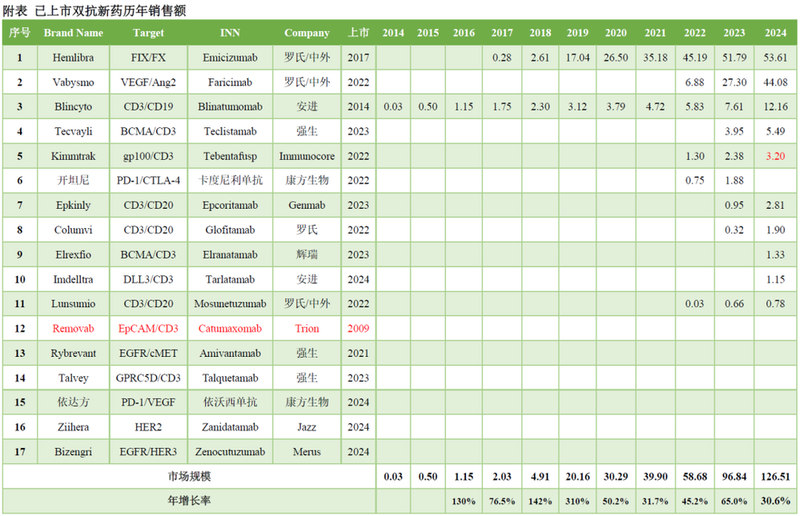This screenshot has width=800, height=516.
Task: Click the Elrexfio brand cell
Action: coord(73,255)
